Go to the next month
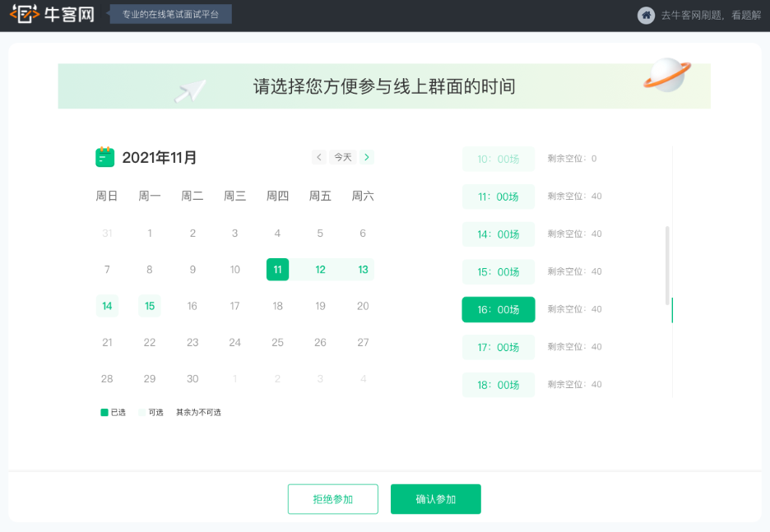 (x=366, y=157)
